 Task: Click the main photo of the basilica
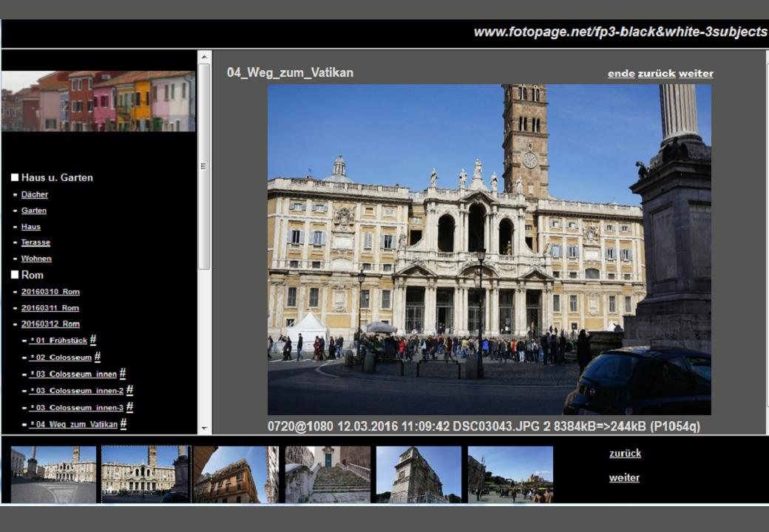(489, 250)
